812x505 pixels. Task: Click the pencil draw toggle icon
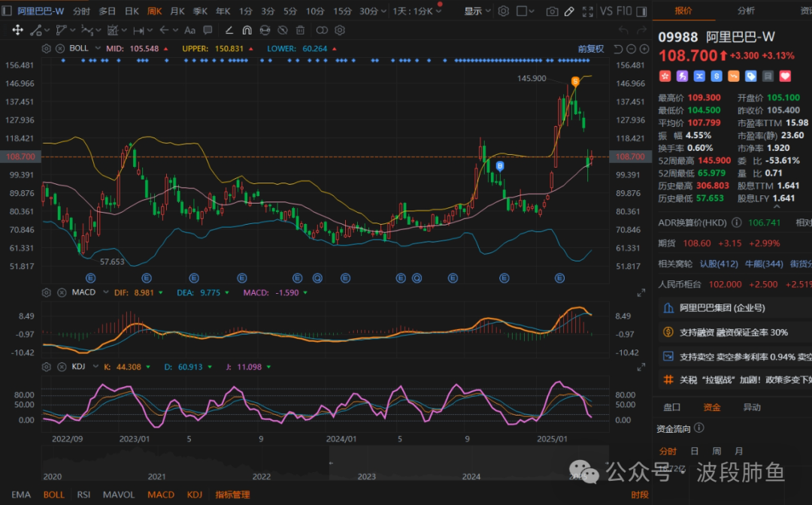coord(569,11)
